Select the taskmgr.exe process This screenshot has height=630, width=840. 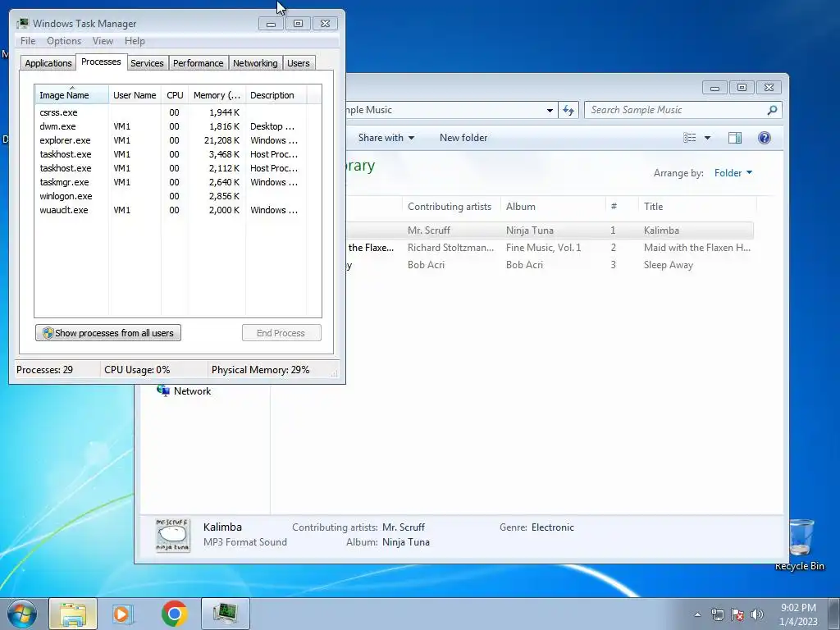(x=64, y=182)
